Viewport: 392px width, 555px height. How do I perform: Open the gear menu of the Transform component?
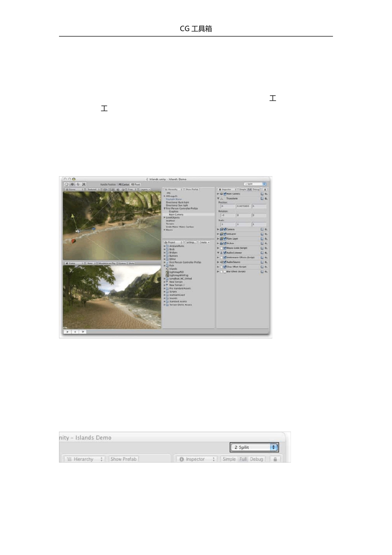pyautogui.click(x=266, y=198)
